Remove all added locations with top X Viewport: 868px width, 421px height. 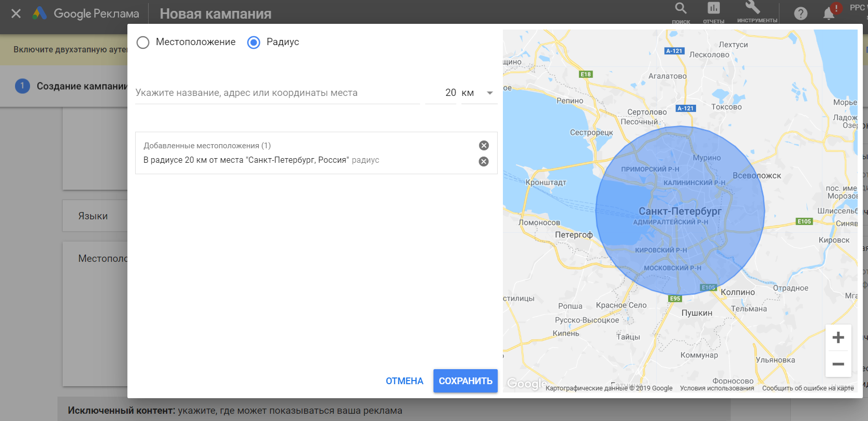pyautogui.click(x=484, y=146)
